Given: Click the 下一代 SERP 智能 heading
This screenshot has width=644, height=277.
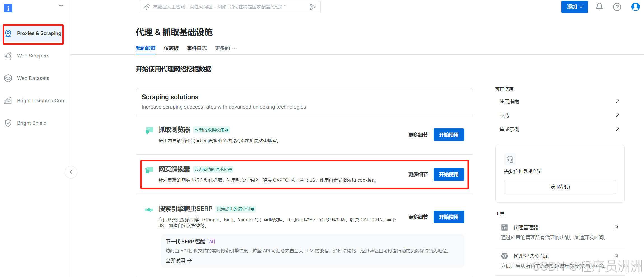Looking at the screenshot, I should coord(185,242).
